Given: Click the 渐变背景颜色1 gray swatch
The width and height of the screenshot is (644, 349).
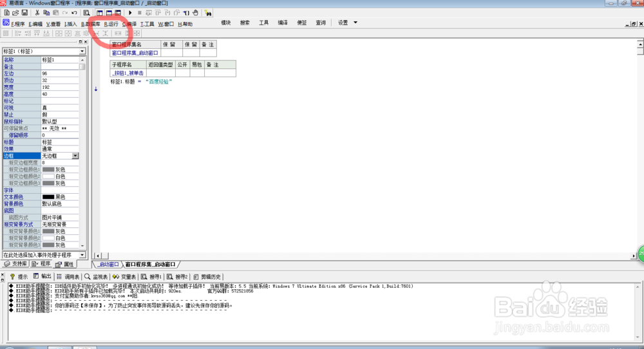Looking at the screenshot, I should pos(48,231).
